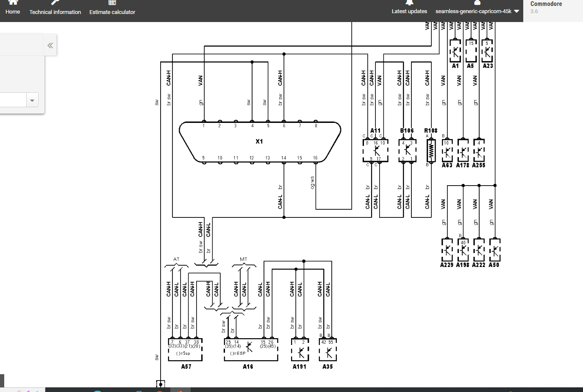This screenshot has width=583, height=392.
Task: Click the AT variant label
Action: (x=176, y=259)
